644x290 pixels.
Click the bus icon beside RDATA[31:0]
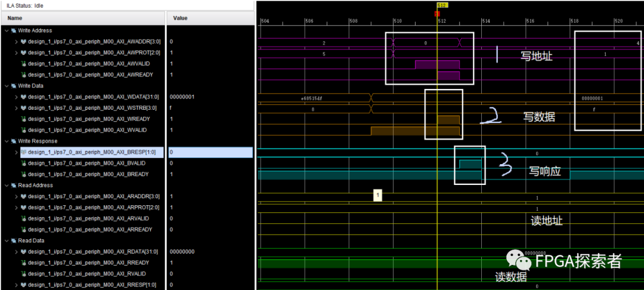tap(23, 252)
